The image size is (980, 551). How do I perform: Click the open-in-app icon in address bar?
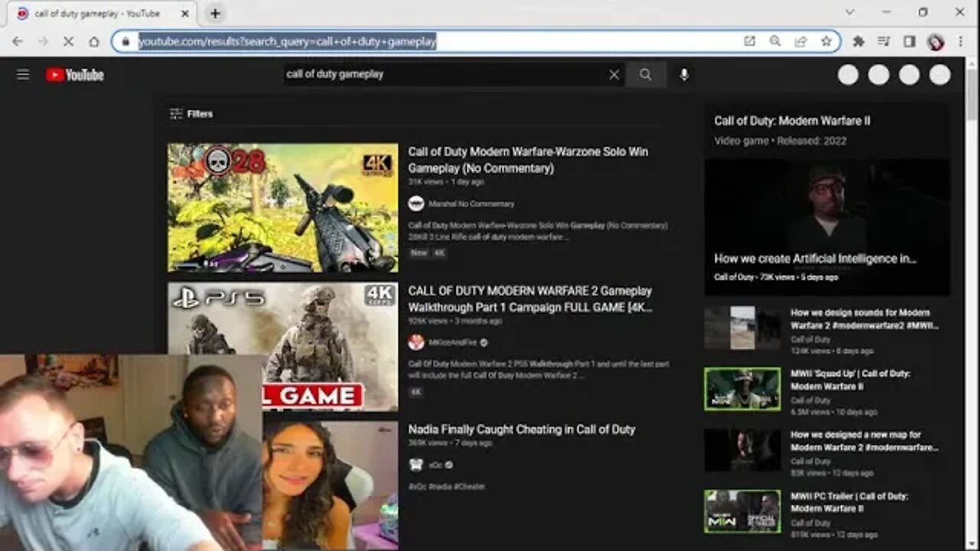tap(750, 41)
